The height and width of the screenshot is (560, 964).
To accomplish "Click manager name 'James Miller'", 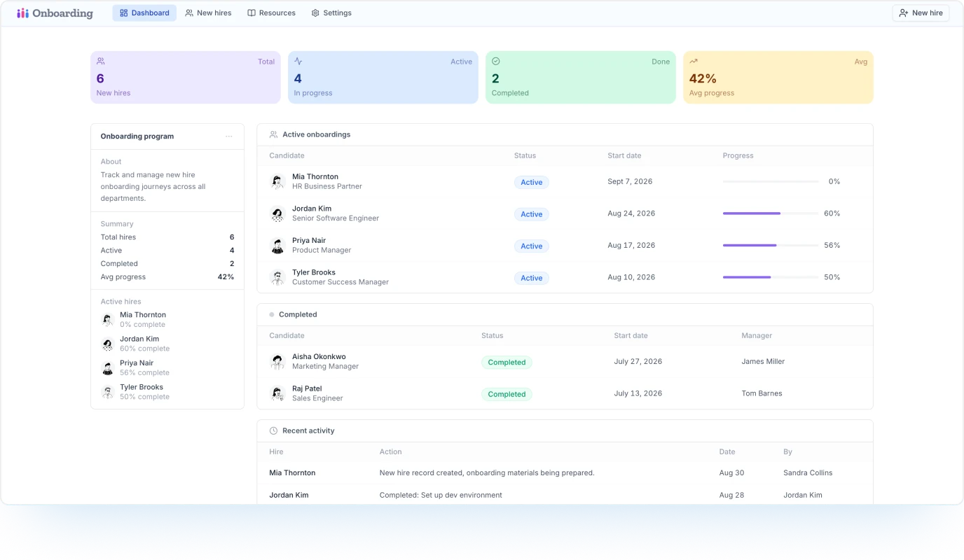I will click(x=763, y=361).
